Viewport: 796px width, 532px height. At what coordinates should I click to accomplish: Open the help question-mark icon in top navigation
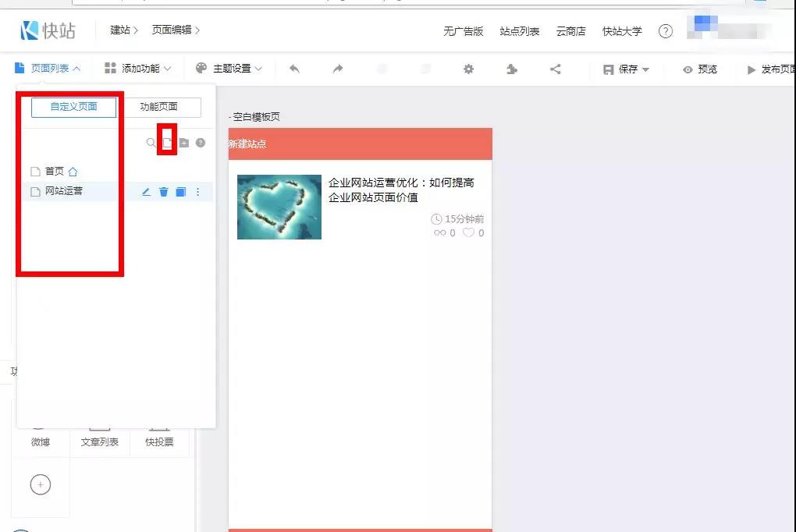pyautogui.click(x=666, y=31)
